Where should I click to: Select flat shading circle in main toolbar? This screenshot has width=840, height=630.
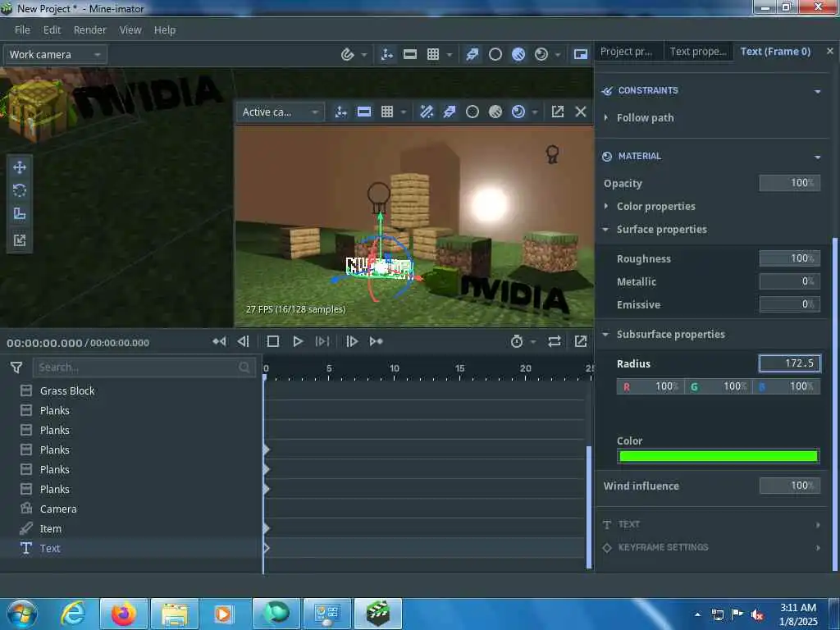(x=495, y=54)
